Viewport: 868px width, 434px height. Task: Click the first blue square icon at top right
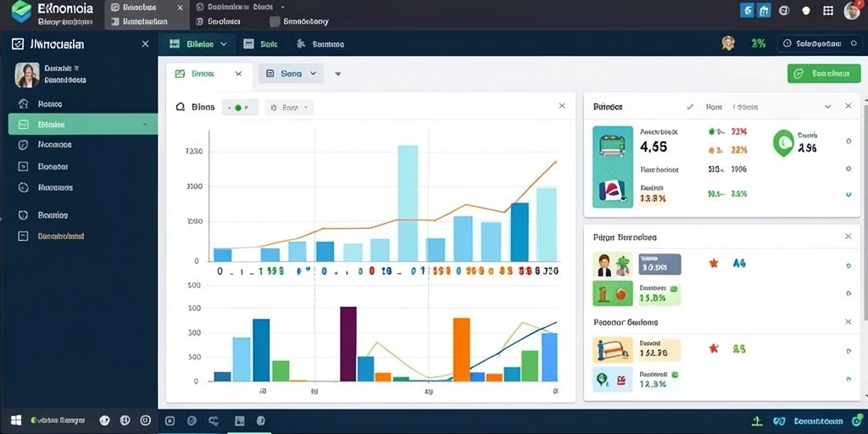point(748,10)
